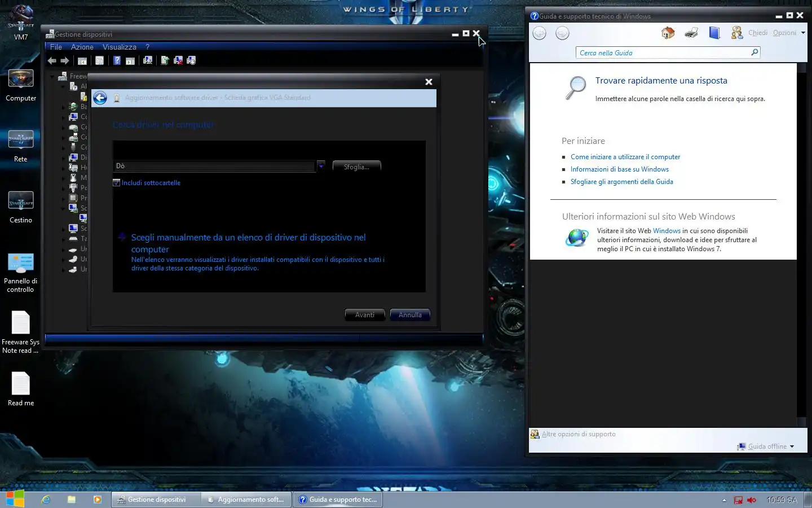Screen dimensions: 812x508
Task: Switch to Guida e supporto taskbar button
Action: pyautogui.click(x=338, y=500)
